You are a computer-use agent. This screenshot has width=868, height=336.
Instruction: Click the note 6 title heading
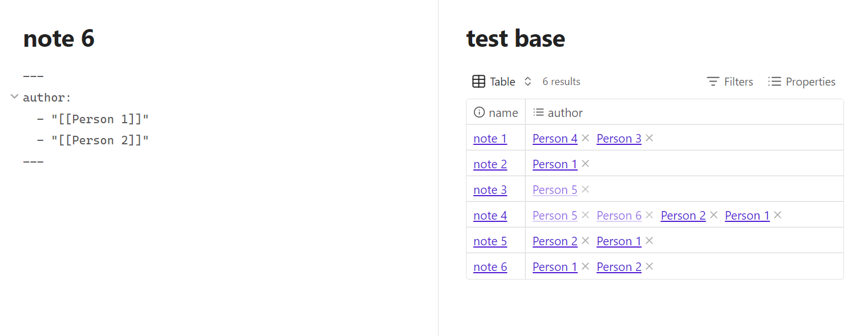tap(59, 38)
